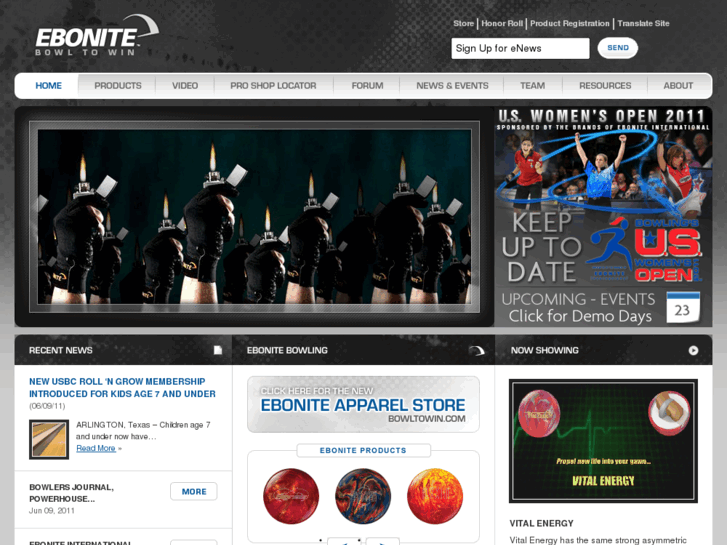Click Read More on Arlington article
727x545 pixels.
click(96, 448)
